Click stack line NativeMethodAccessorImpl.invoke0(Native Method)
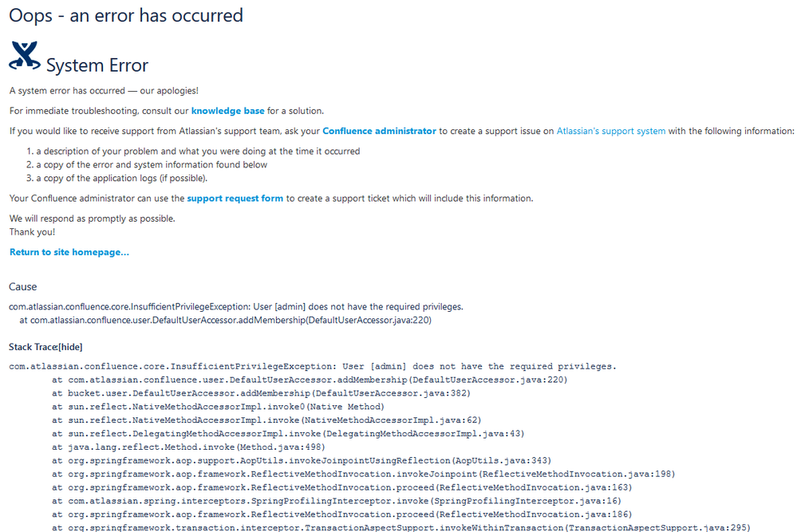The width and height of the screenshot is (797, 532). click(x=218, y=407)
